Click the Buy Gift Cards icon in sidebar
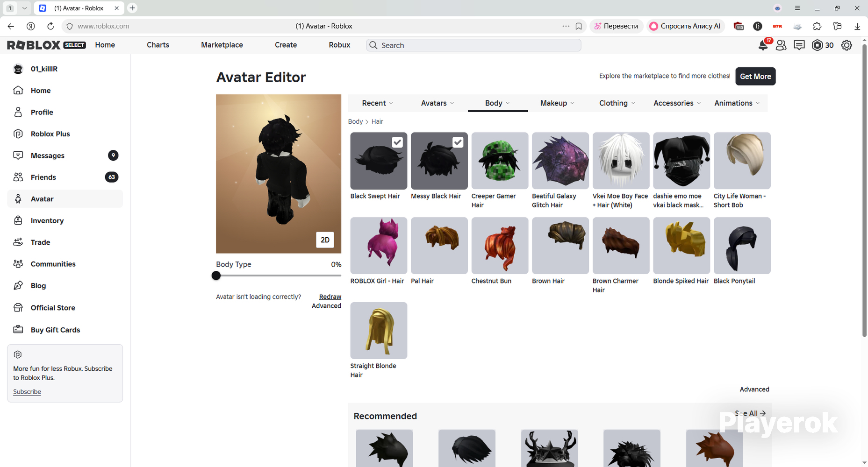The height and width of the screenshot is (467, 868). point(18,330)
